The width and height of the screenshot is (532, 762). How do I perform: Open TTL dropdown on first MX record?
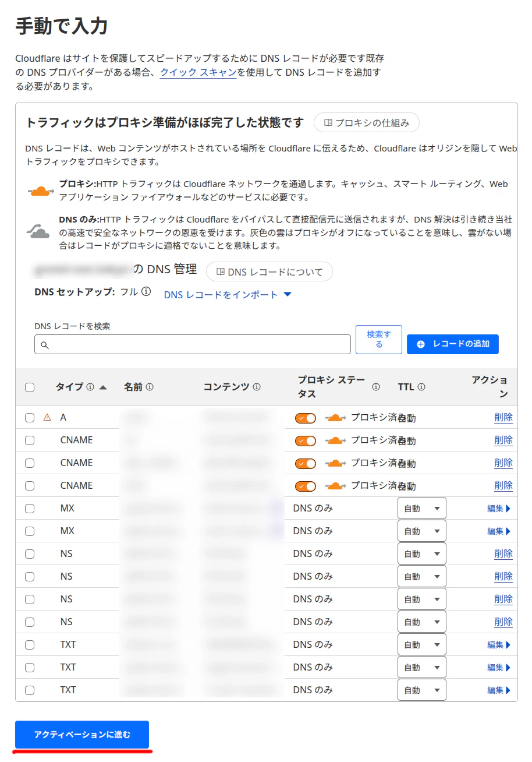click(422, 508)
